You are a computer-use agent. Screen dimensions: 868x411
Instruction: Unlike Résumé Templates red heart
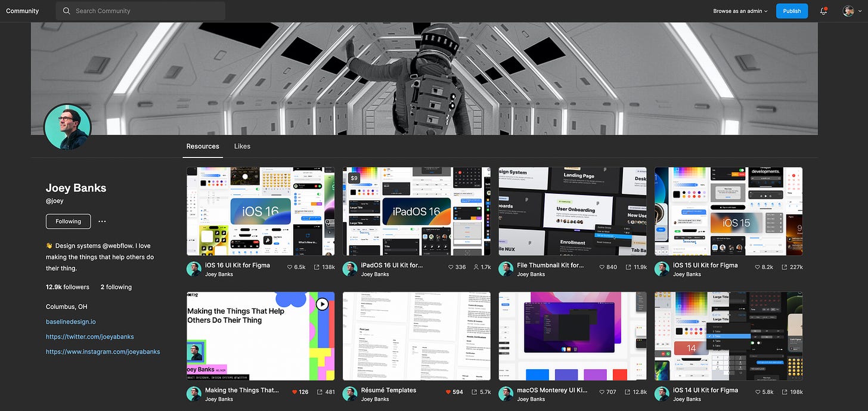pyautogui.click(x=448, y=392)
